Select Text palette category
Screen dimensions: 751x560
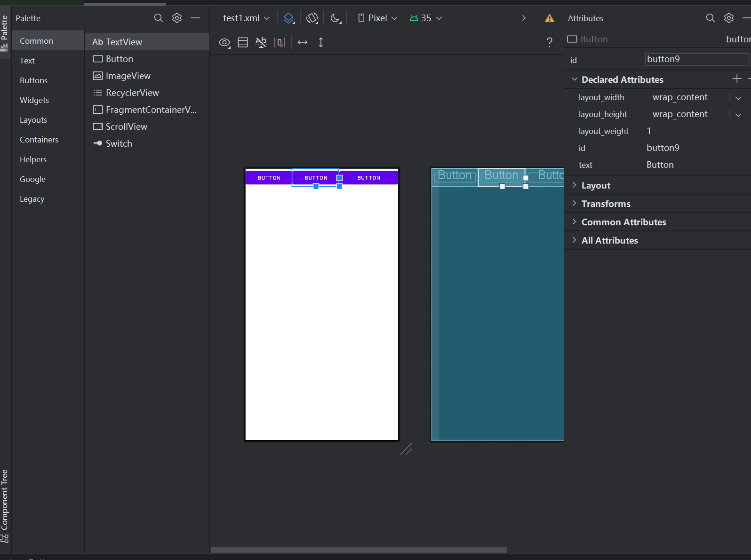point(48,61)
